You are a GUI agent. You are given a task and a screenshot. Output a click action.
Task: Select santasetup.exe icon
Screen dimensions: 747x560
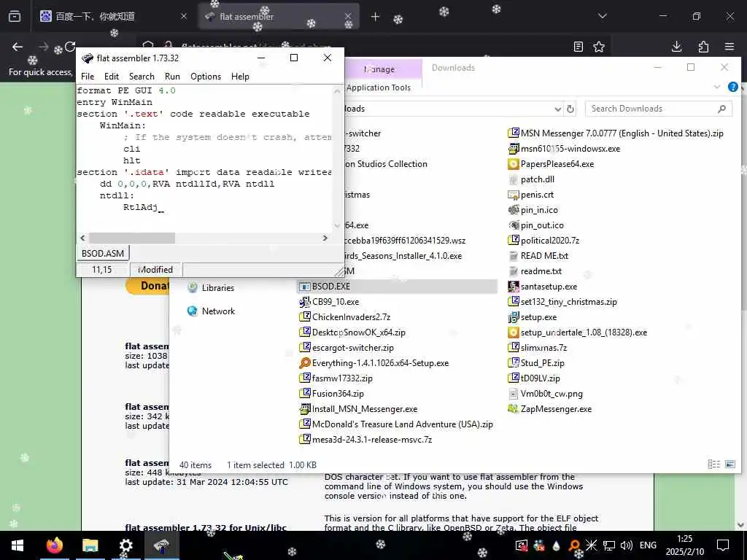[513, 286]
